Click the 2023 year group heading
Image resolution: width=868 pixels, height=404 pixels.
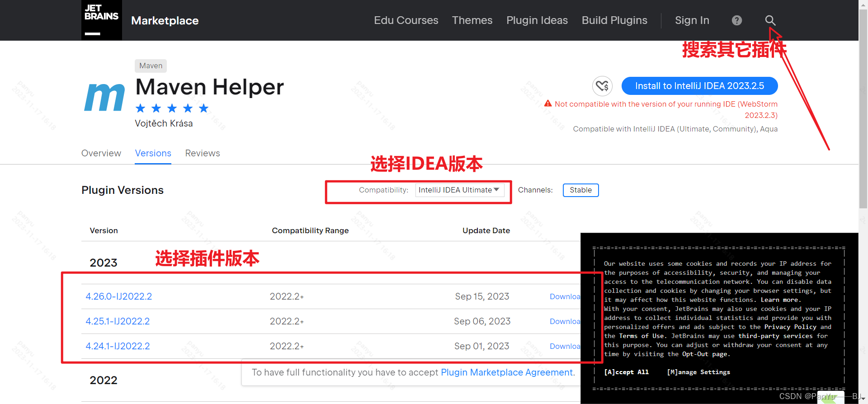104,263
